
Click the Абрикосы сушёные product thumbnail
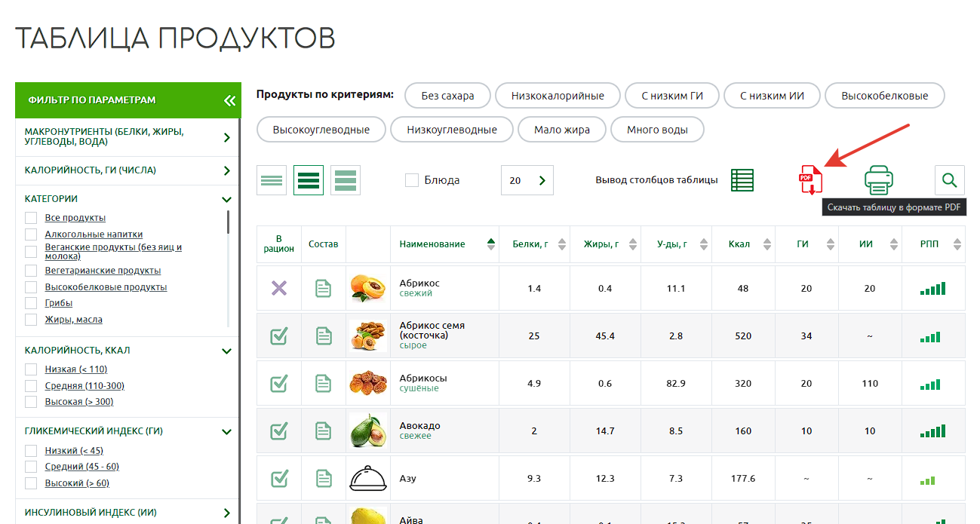click(x=368, y=384)
